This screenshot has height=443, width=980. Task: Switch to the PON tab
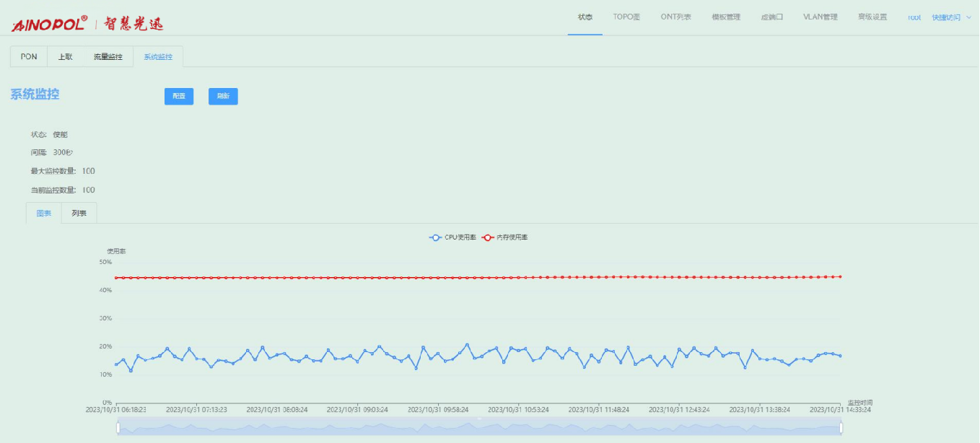[29, 57]
